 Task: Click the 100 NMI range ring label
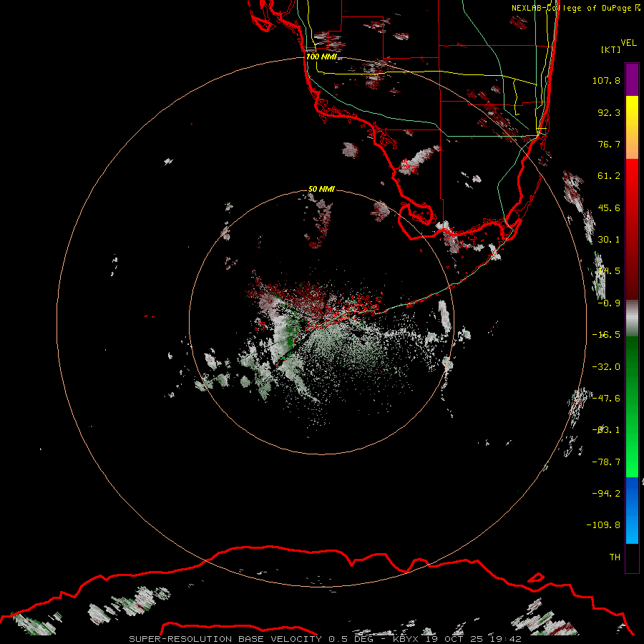coord(321,57)
